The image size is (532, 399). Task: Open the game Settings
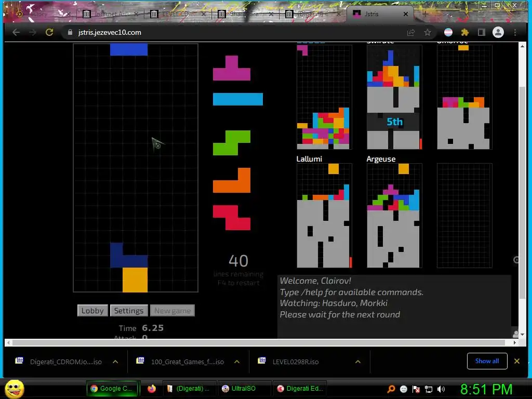(129, 311)
